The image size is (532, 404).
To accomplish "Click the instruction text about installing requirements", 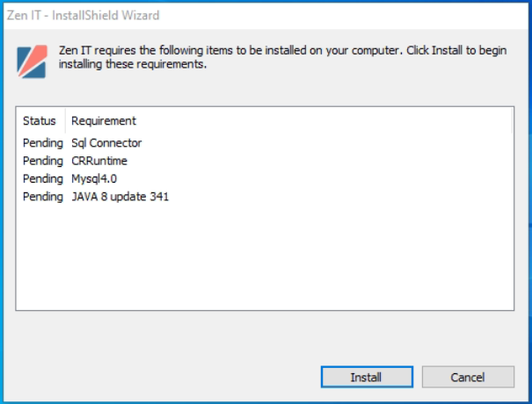I will (282, 57).
